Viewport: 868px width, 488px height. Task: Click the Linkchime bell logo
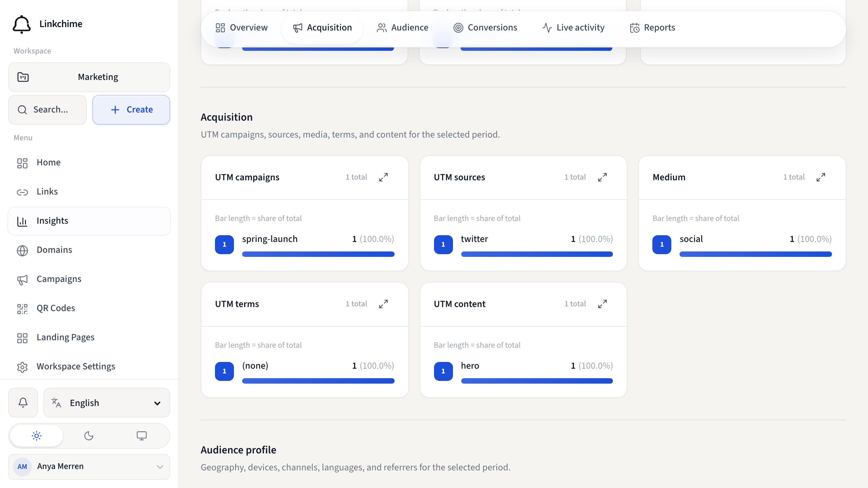point(22,24)
